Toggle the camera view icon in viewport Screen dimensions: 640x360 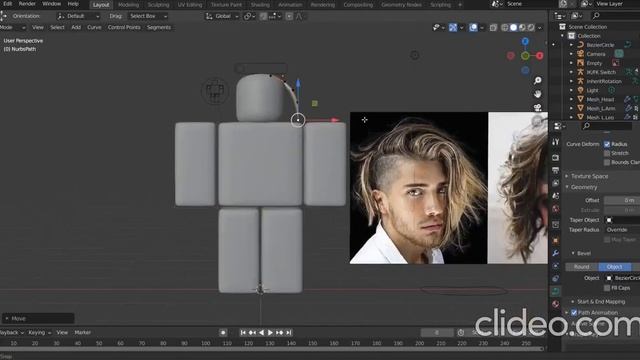pos(538,107)
